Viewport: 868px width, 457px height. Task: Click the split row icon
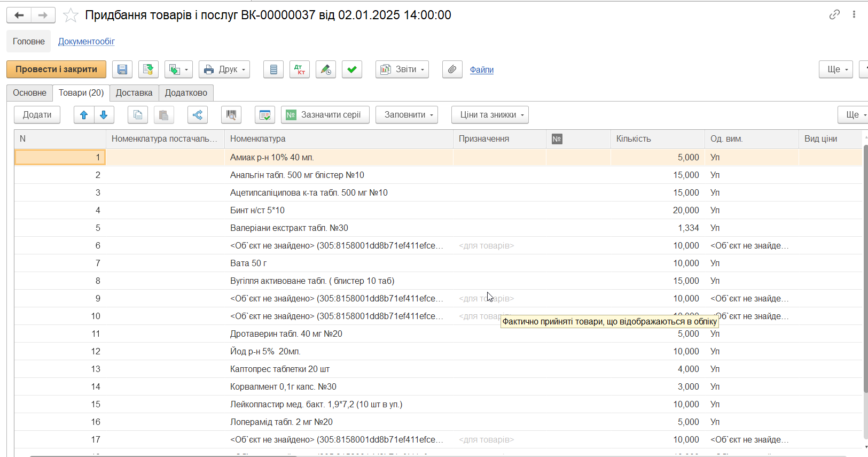(198, 115)
